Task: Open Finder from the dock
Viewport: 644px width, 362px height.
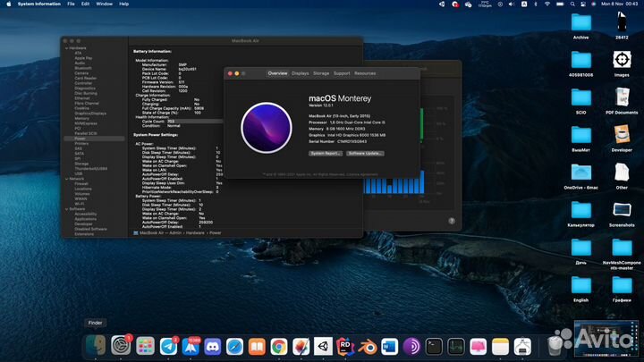Action: click(96, 346)
